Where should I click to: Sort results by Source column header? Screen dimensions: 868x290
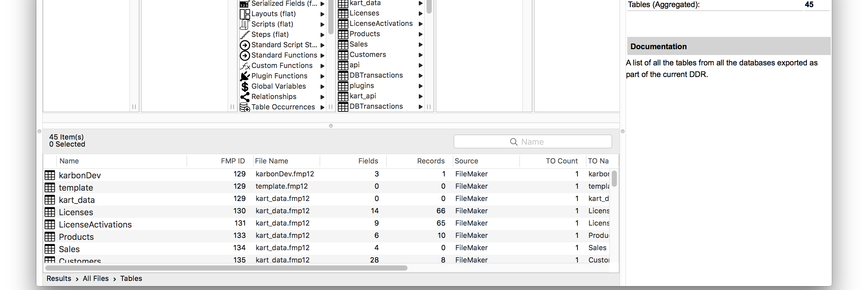486,161
